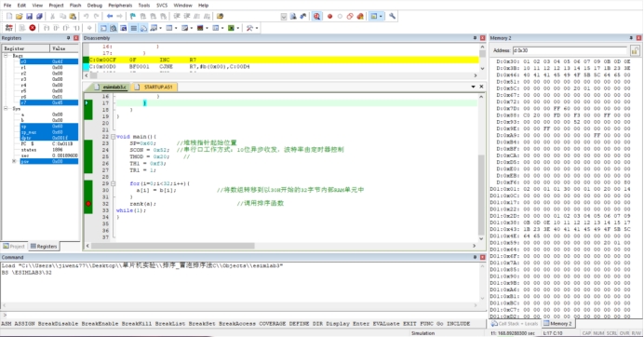The width and height of the screenshot is (644, 337).
Task: Switch to the esimlab3.c tab
Action: point(111,88)
